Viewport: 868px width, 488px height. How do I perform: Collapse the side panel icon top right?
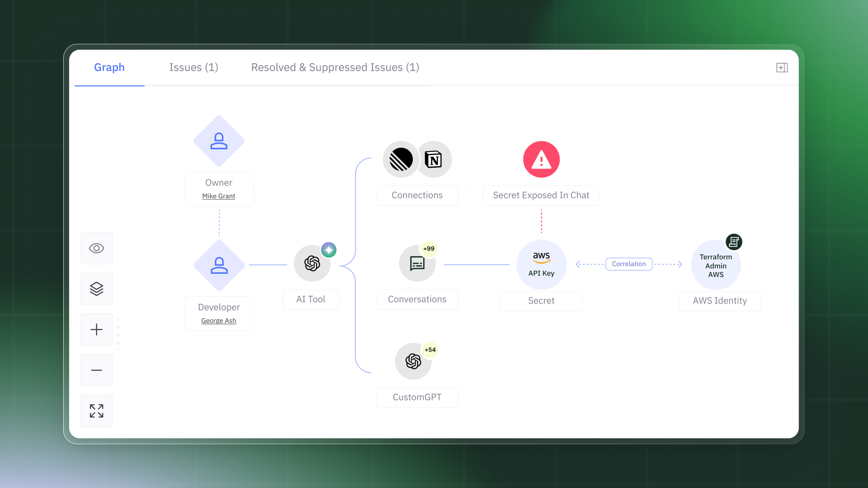pos(782,68)
